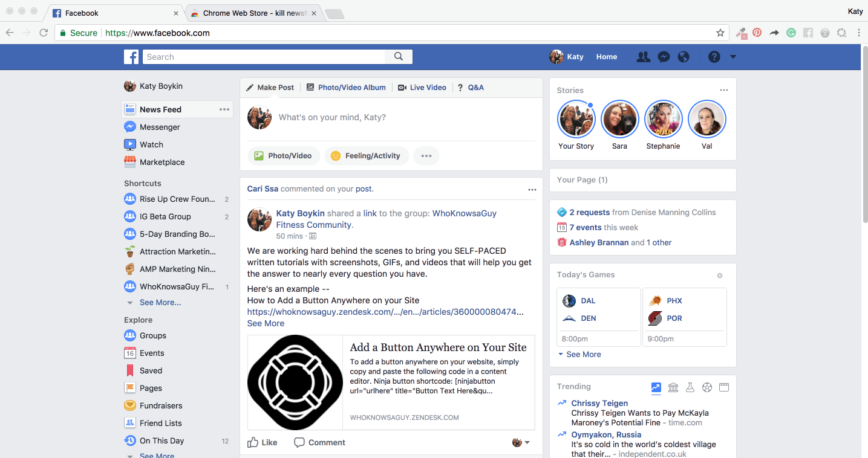Switch to the Chrome Web Store tab
The height and width of the screenshot is (458, 868).
click(253, 13)
